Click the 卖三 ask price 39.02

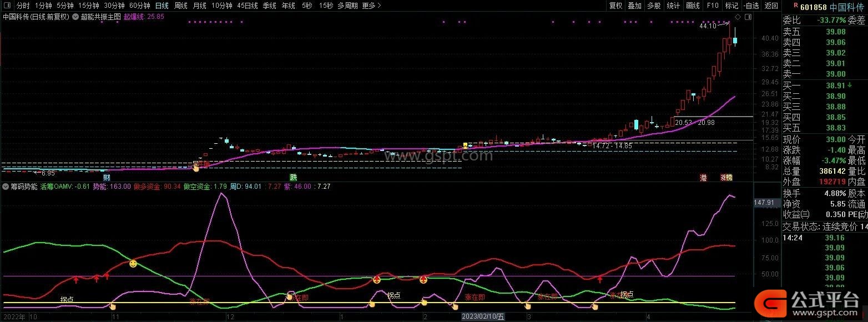click(x=836, y=53)
